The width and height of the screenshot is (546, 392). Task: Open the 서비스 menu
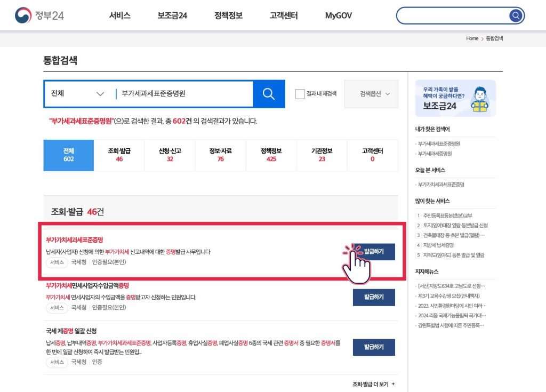pos(120,15)
